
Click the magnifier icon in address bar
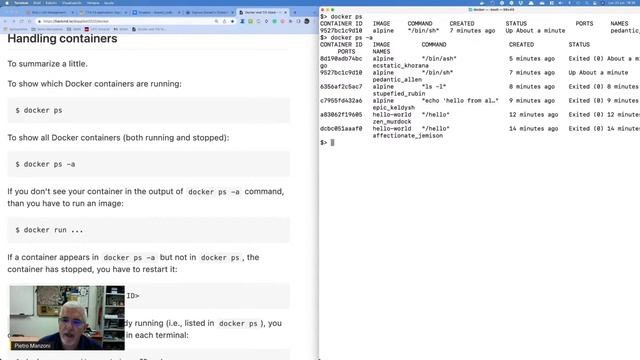tap(216, 21)
